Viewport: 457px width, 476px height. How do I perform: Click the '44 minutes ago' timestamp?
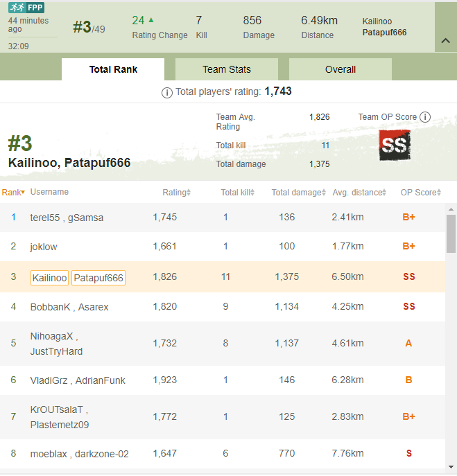click(x=28, y=25)
